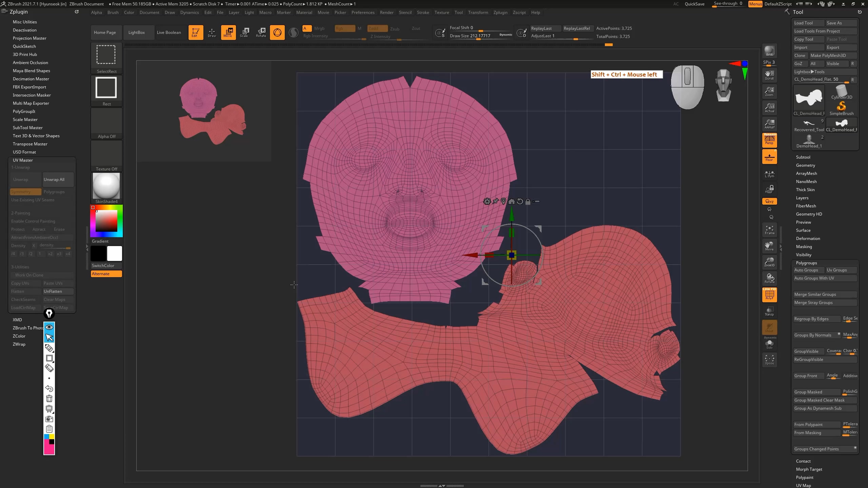This screenshot has height=488, width=868.
Task: Click the SkinShade4 material thumbnail
Action: pos(106,186)
